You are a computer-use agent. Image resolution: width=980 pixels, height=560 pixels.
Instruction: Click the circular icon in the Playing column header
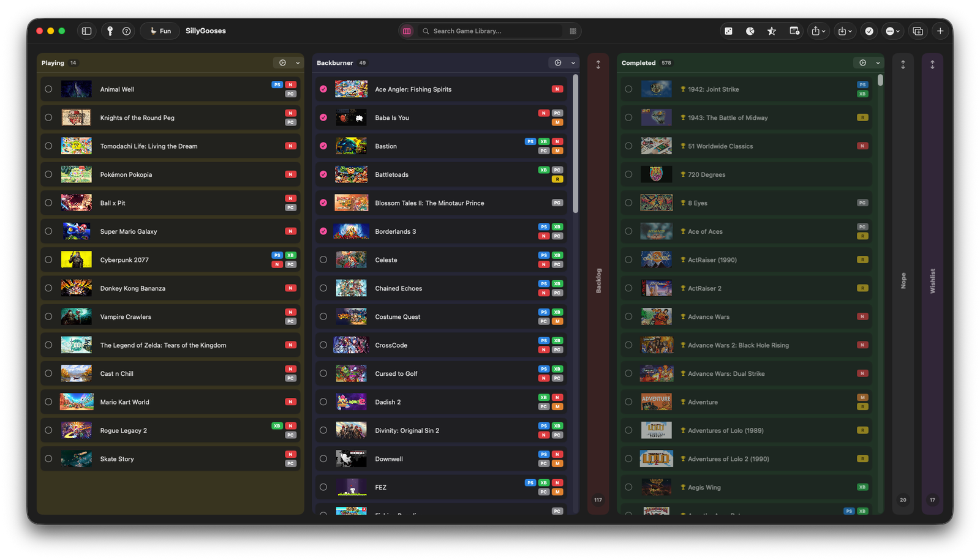pyautogui.click(x=282, y=63)
